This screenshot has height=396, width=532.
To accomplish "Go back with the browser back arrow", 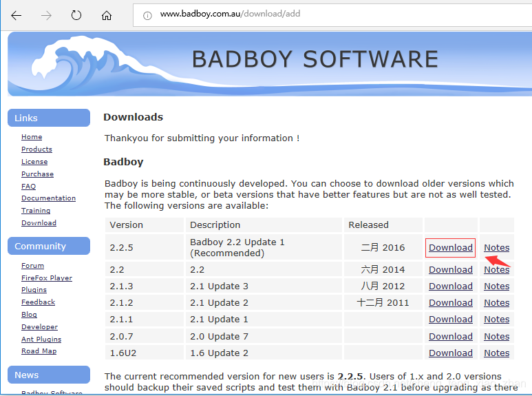I will point(16,15).
